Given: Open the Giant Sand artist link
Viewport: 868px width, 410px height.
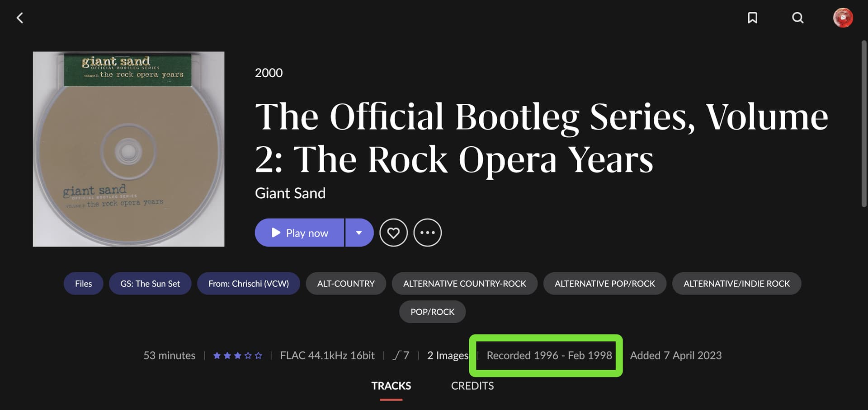Looking at the screenshot, I should 290,193.
